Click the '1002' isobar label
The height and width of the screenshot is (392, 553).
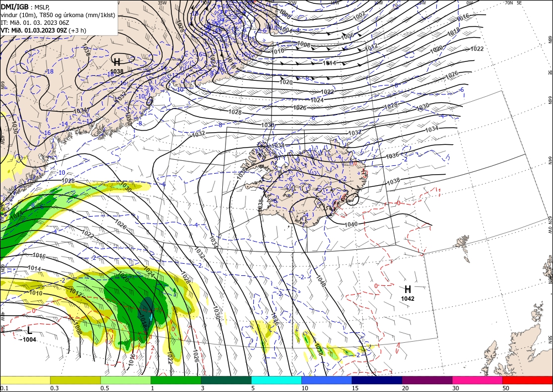coord(359,15)
